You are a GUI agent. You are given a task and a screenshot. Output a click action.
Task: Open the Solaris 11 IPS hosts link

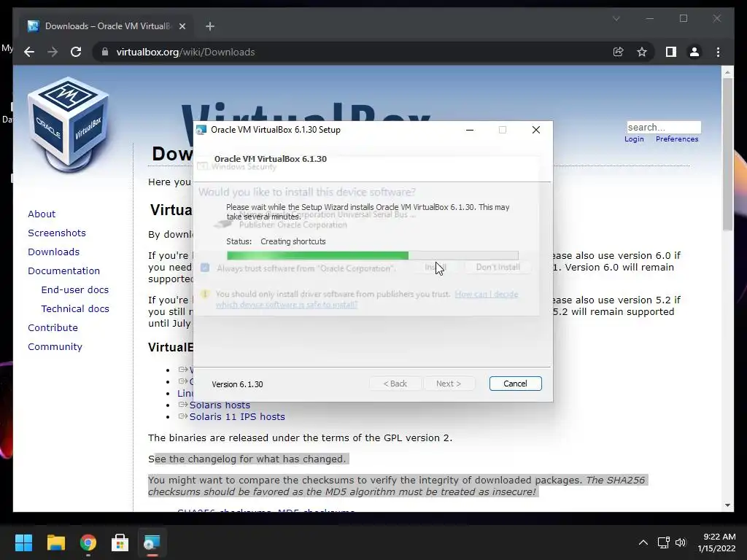pos(237,416)
